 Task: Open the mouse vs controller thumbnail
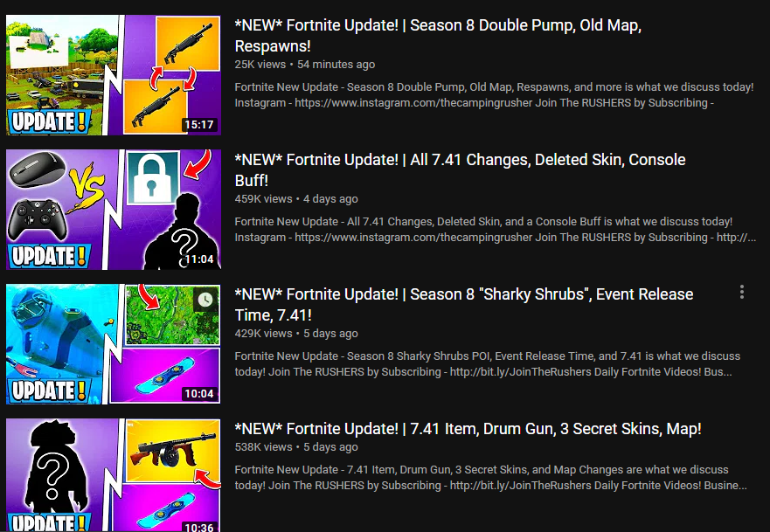click(x=114, y=210)
